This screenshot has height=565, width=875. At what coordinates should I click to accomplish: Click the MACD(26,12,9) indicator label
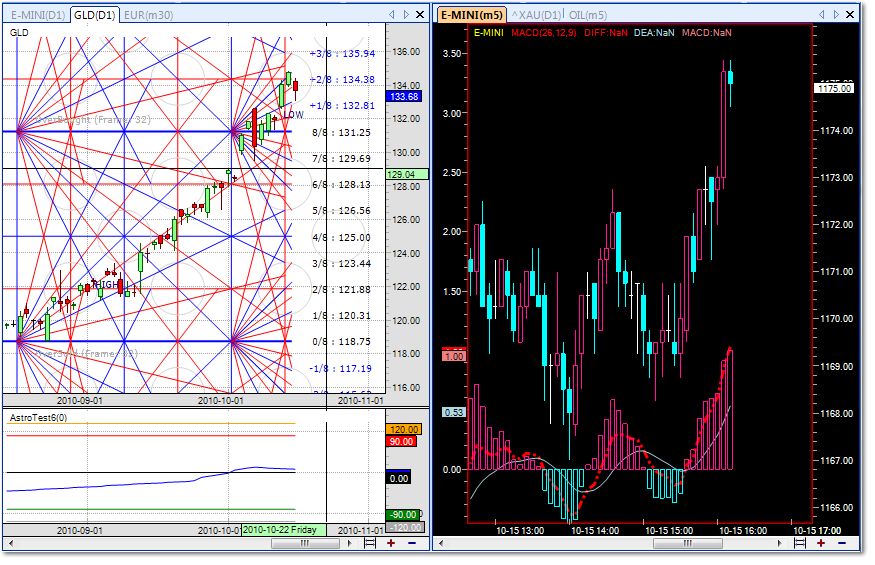tap(544, 32)
